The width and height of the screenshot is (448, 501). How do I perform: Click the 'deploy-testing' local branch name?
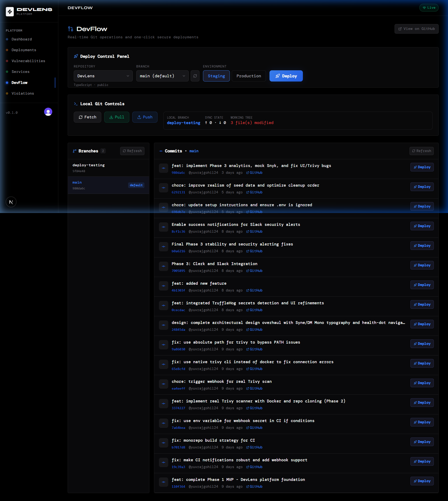tap(183, 123)
